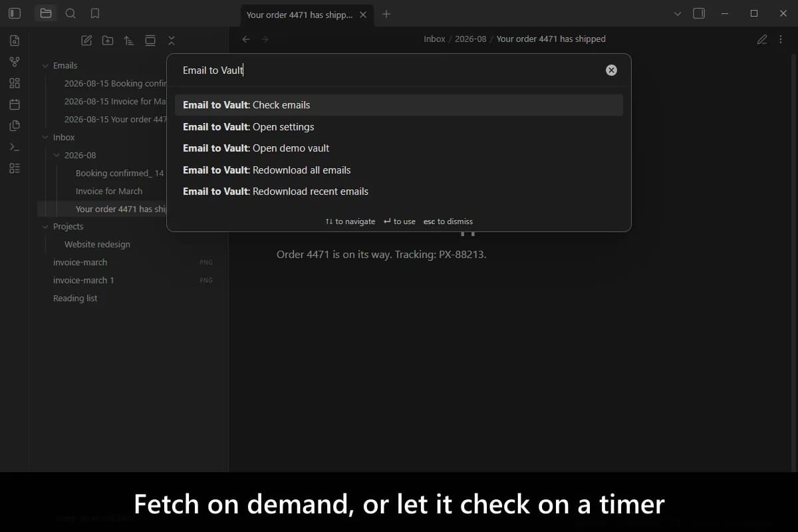Clear the command palette search text
Viewport: 798px width, 532px height.
611,70
